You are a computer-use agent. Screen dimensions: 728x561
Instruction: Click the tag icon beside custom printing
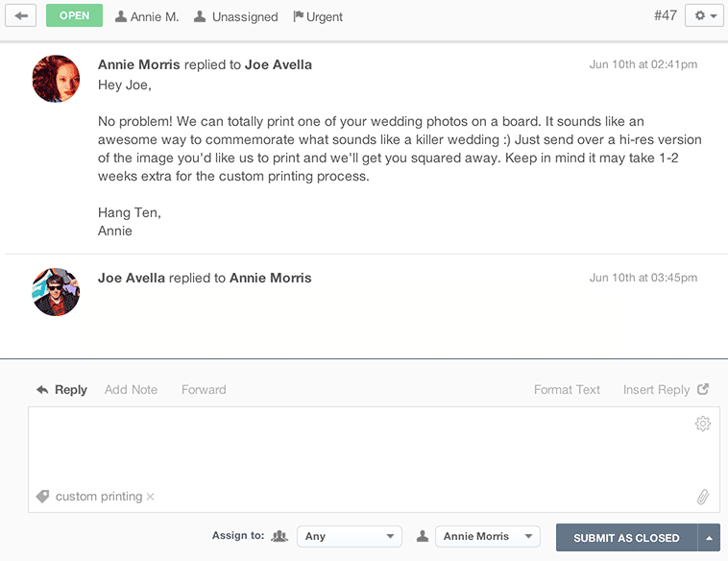coord(42,497)
